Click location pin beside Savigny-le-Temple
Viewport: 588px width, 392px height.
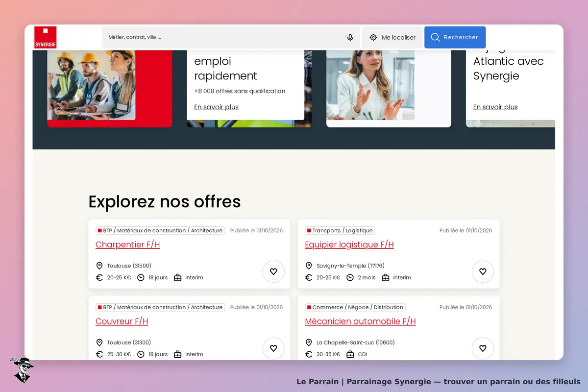point(309,266)
